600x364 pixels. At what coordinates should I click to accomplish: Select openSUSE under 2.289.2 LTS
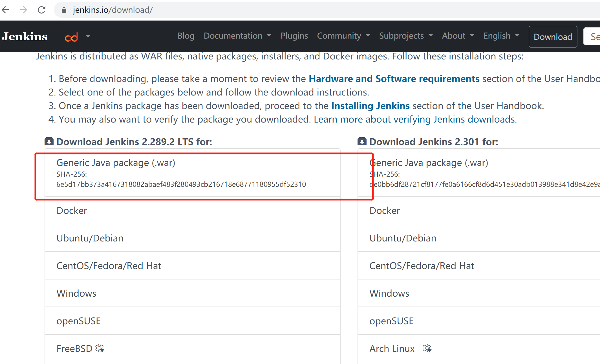[x=193, y=321]
